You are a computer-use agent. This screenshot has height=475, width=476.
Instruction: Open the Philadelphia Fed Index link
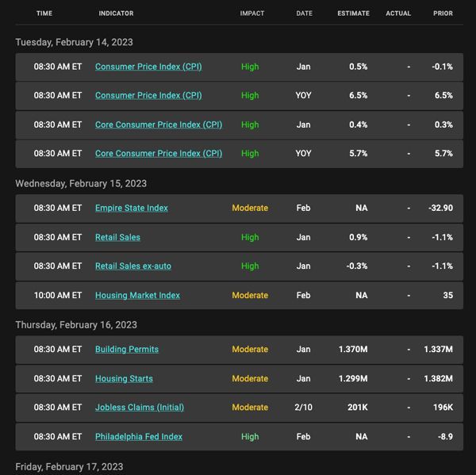click(x=139, y=437)
